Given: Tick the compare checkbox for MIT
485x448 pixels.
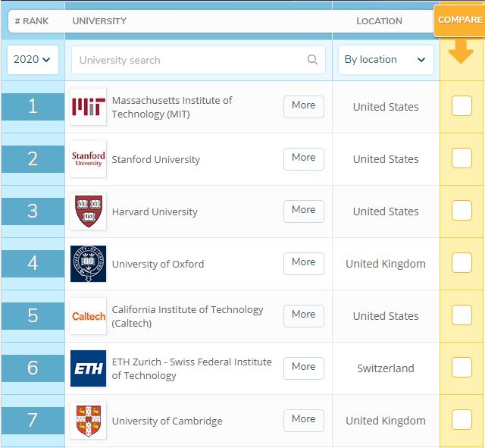Looking at the screenshot, I should pyautogui.click(x=462, y=107).
